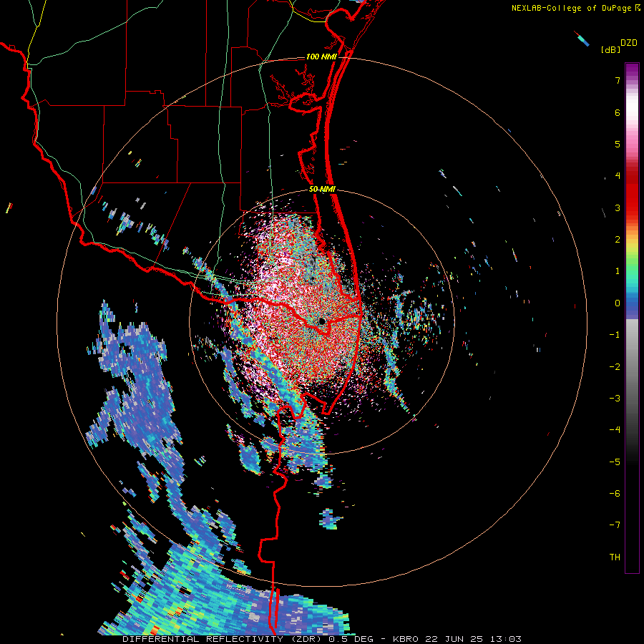Click the 7 value on the color scale
The height and width of the screenshot is (644, 644).
pyautogui.click(x=618, y=80)
